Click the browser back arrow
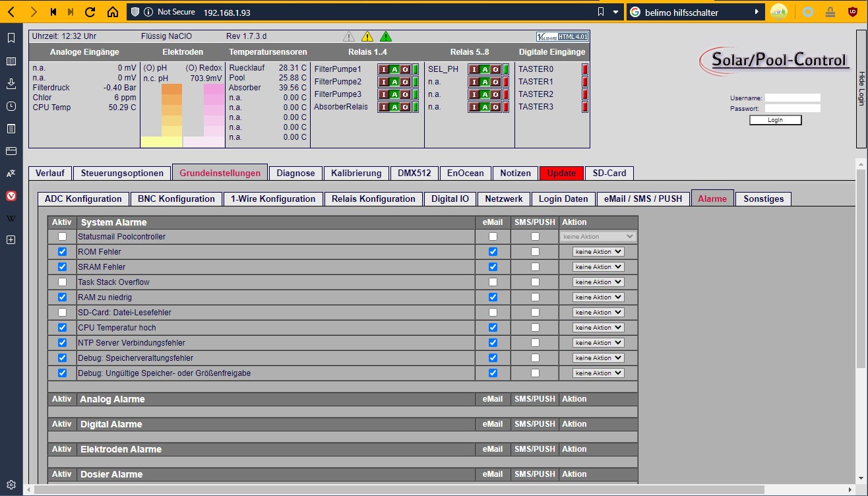The height and width of the screenshot is (496, 868). pos(11,12)
